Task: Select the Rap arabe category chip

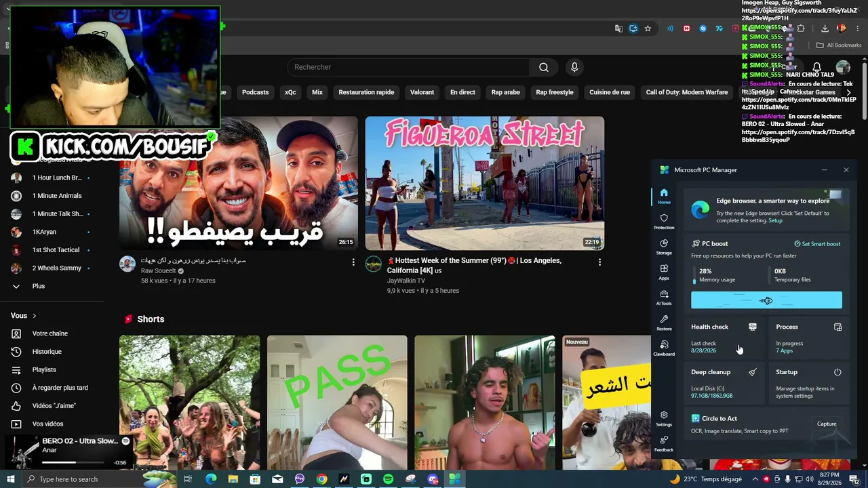Action: point(506,92)
